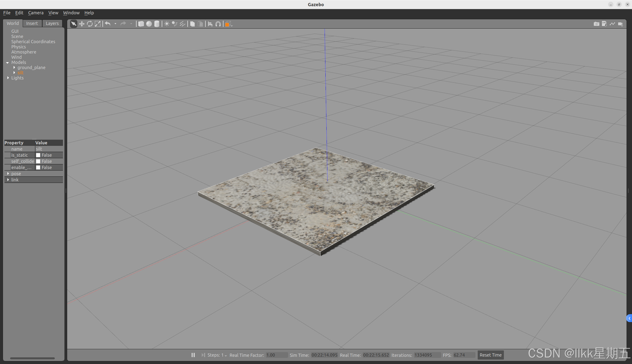Switch to the Insert tab

32,23
